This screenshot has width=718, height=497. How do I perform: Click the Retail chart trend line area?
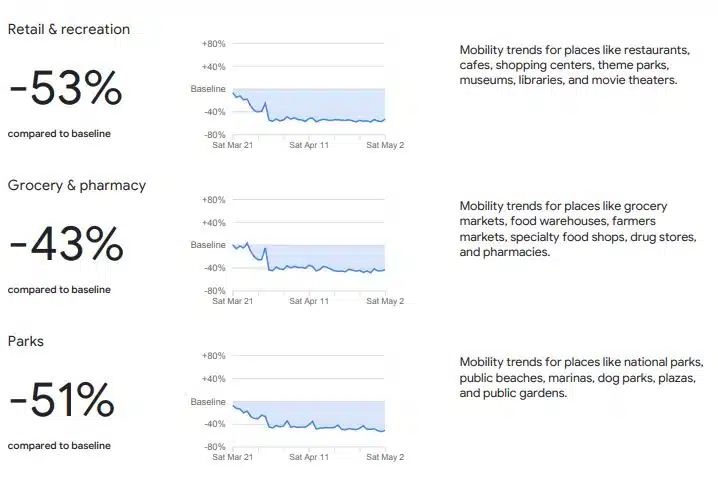tap(309, 105)
